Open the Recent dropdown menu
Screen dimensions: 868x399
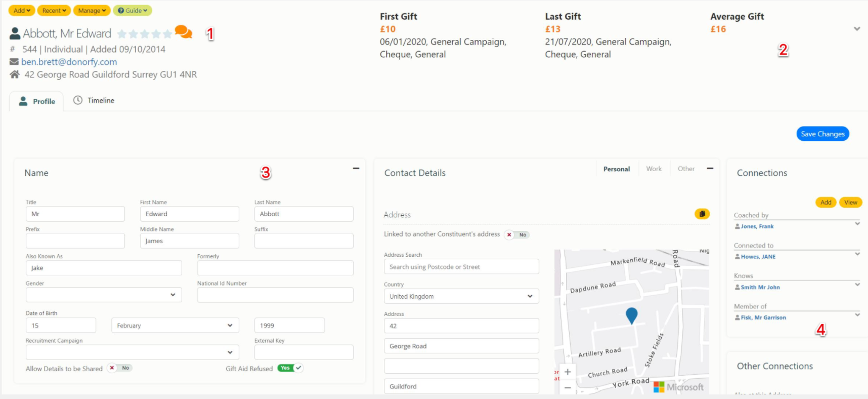point(54,11)
